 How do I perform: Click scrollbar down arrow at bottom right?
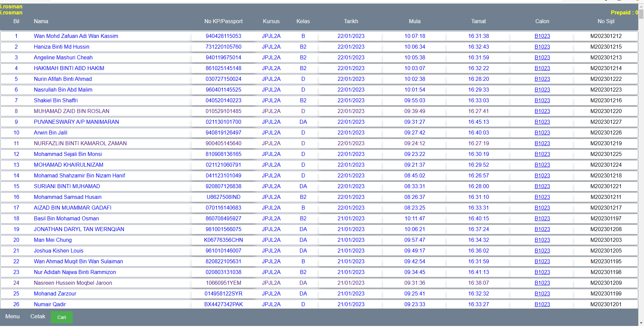pyautogui.click(x=641, y=323)
